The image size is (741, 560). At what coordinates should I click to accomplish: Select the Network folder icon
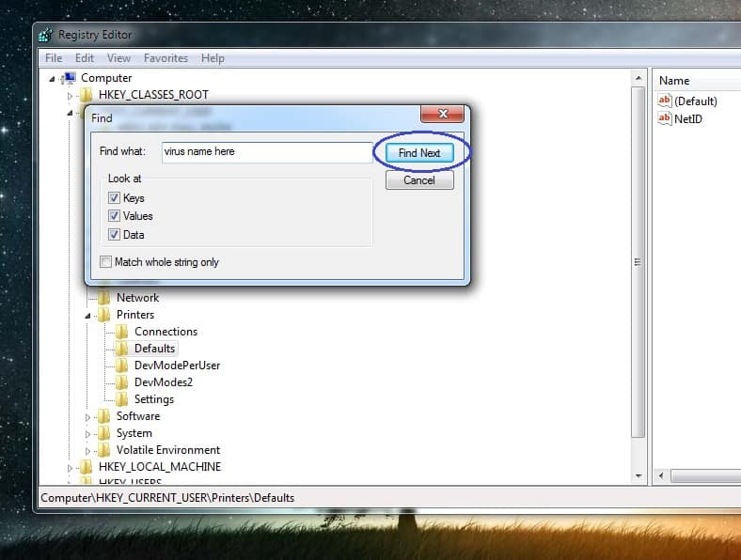point(104,298)
